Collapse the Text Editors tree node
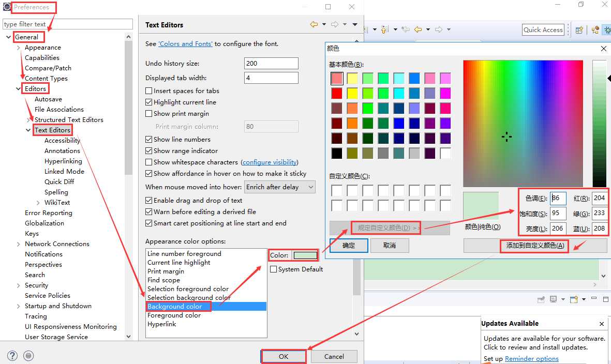Image resolution: width=611 pixels, height=364 pixels. click(x=28, y=130)
